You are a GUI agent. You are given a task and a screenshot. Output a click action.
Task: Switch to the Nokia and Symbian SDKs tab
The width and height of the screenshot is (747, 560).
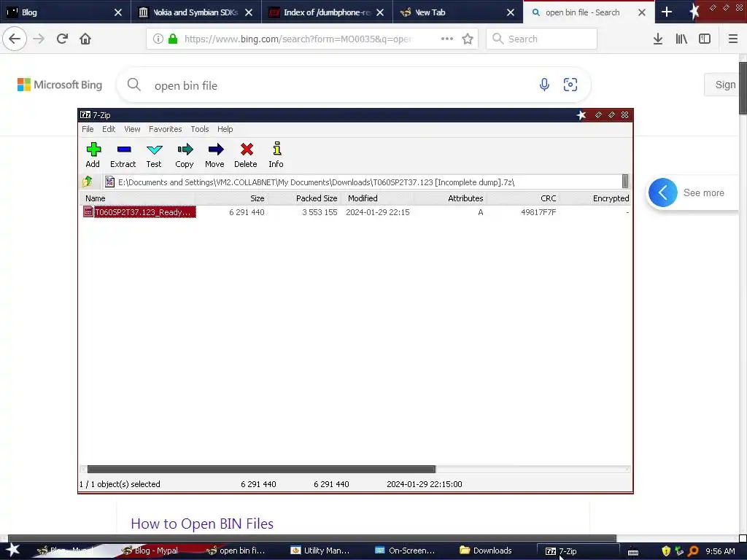[196, 12]
